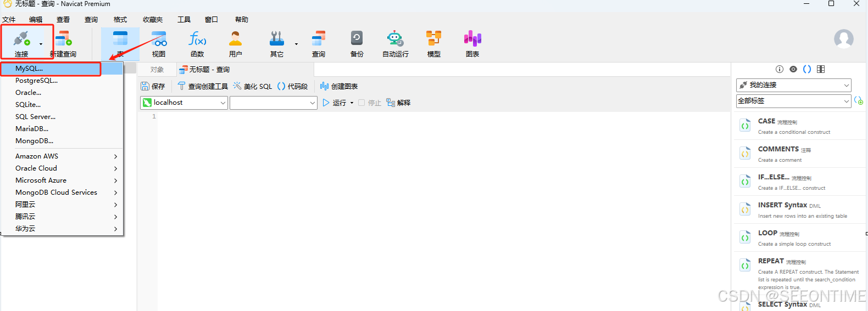868x311 pixels.
Task: Click the Run (运行) button
Action: coord(335,103)
